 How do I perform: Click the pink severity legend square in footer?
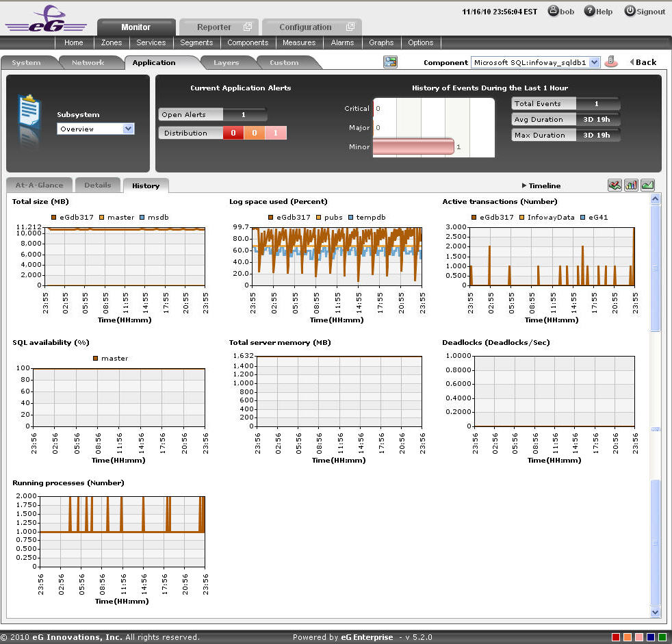[x=639, y=637]
